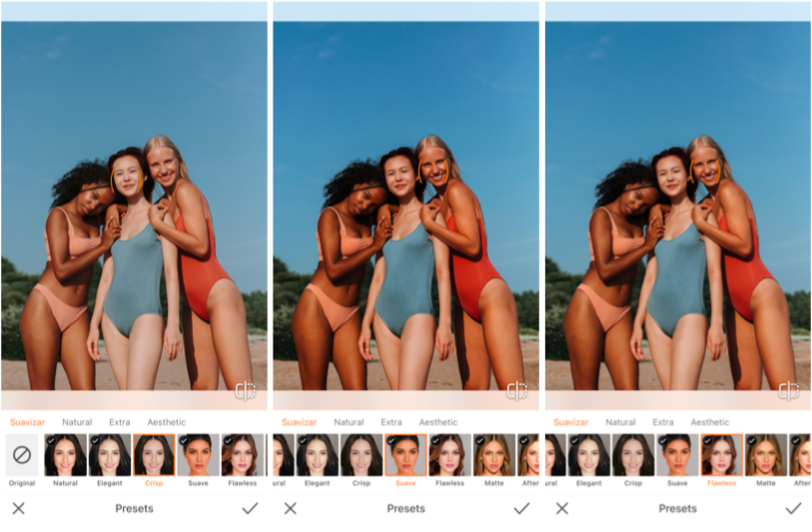Tap the Presets label in middle screen
The width and height of the screenshot is (812, 532).
pyautogui.click(x=406, y=509)
